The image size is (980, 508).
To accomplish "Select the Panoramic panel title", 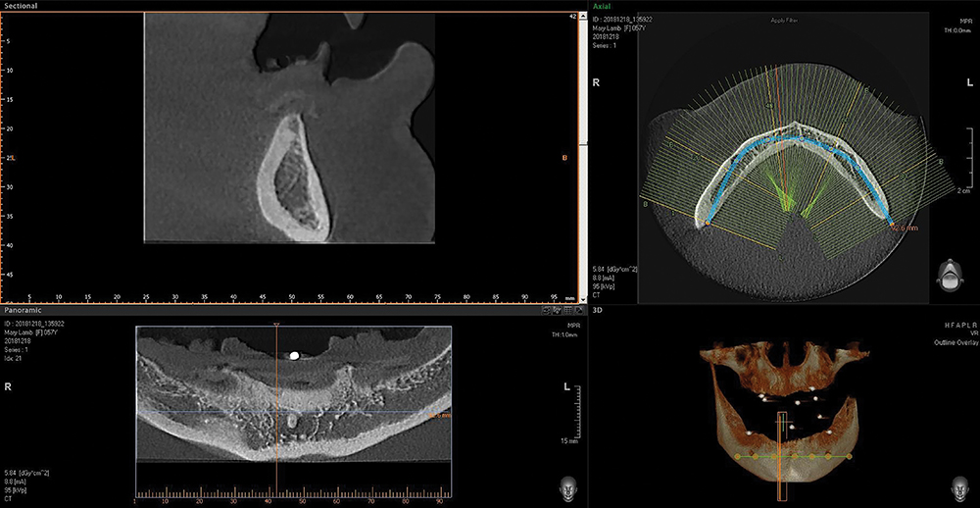I will (22, 310).
